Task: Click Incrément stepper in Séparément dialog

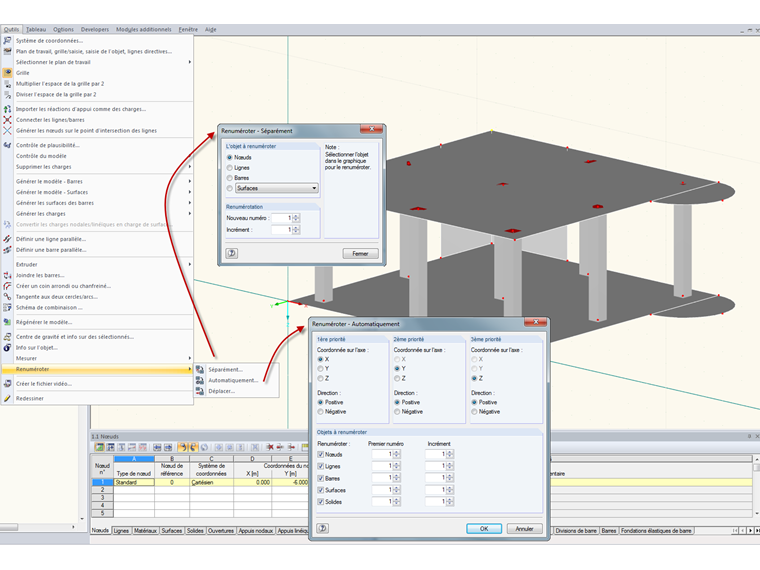Action: pos(296,230)
